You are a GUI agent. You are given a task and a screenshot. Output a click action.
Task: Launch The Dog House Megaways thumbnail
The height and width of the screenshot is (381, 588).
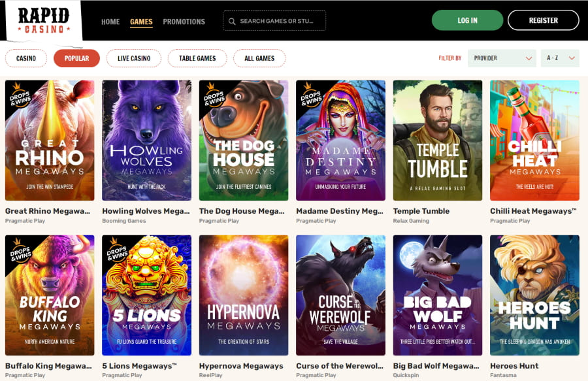click(244, 141)
